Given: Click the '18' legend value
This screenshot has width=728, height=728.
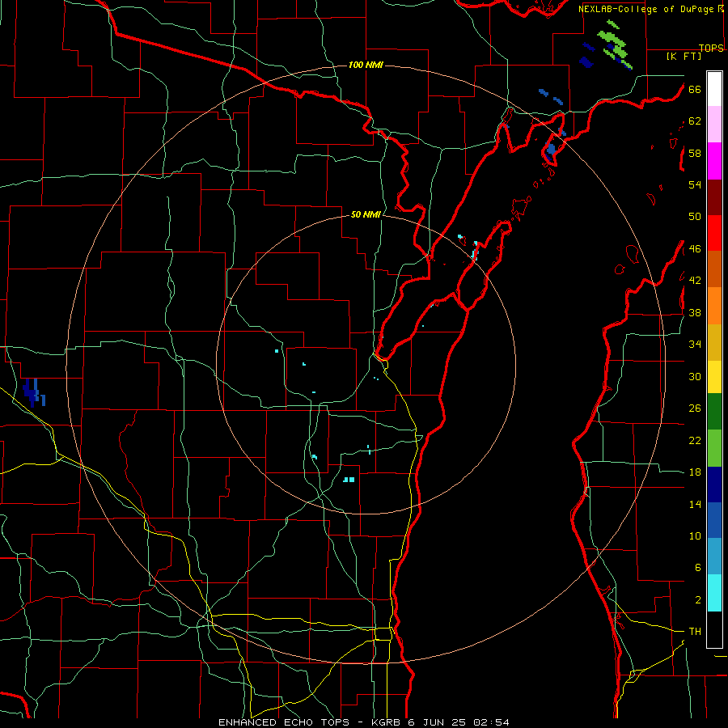Looking at the screenshot, I should (695, 472).
